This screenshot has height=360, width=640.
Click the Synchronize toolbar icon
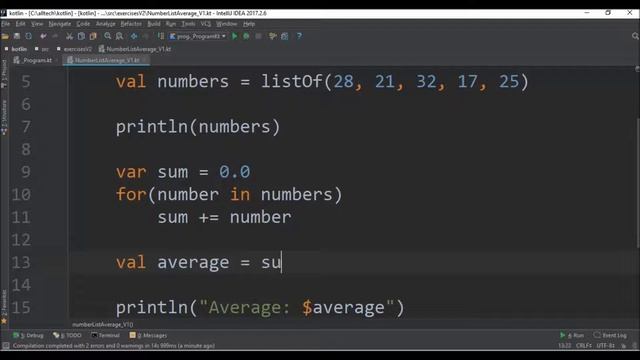pos(29,36)
